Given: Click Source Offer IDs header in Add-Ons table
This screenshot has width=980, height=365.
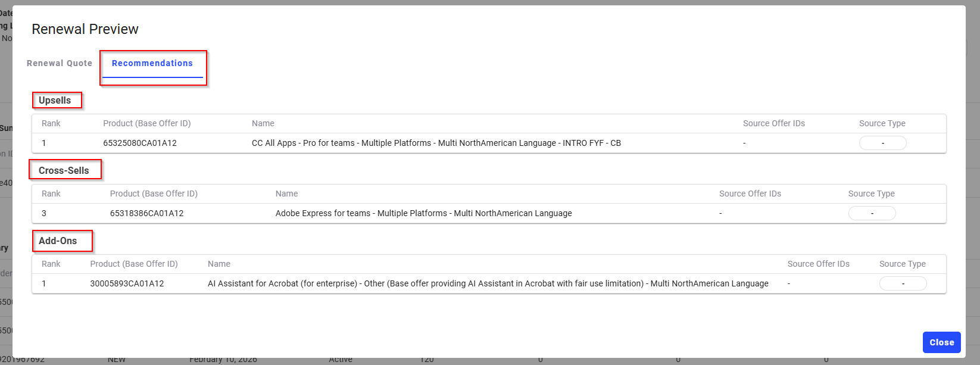Looking at the screenshot, I should click(818, 264).
